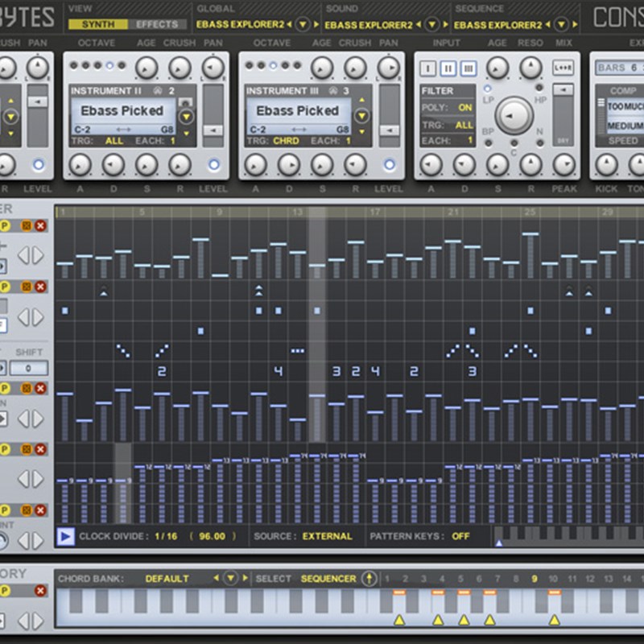Click the yellow P toggle on the first sequencer row
The height and width of the screenshot is (644, 644).
(x=6, y=225)
